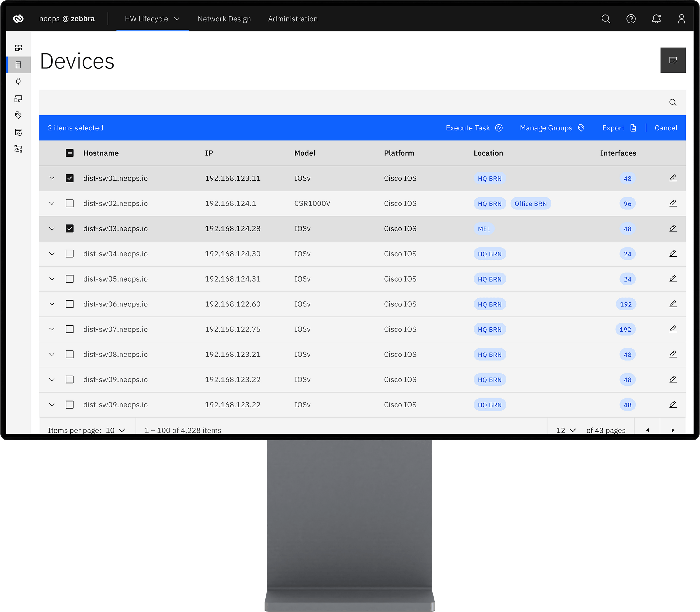Toggle the select-all header checkbox
The width and height of the screenshot is (700, 612).
pos(70,153)
